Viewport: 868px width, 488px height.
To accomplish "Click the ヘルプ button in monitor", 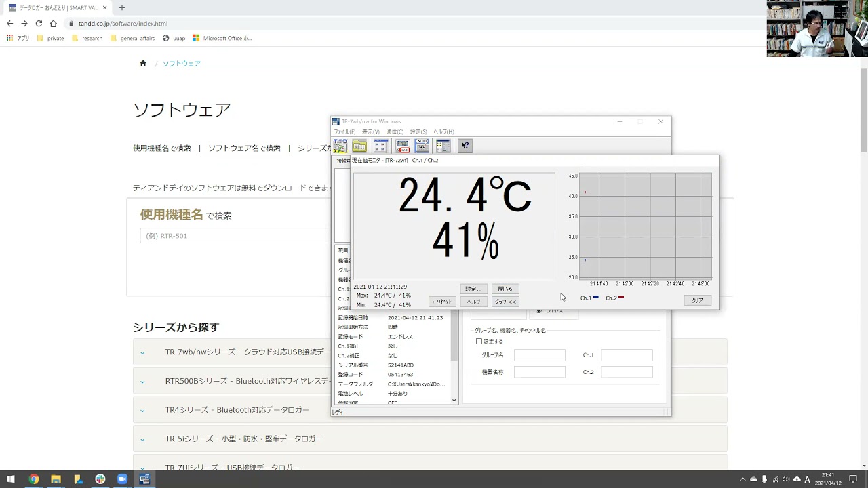I will pyautogui.click(x=473, y=302).
